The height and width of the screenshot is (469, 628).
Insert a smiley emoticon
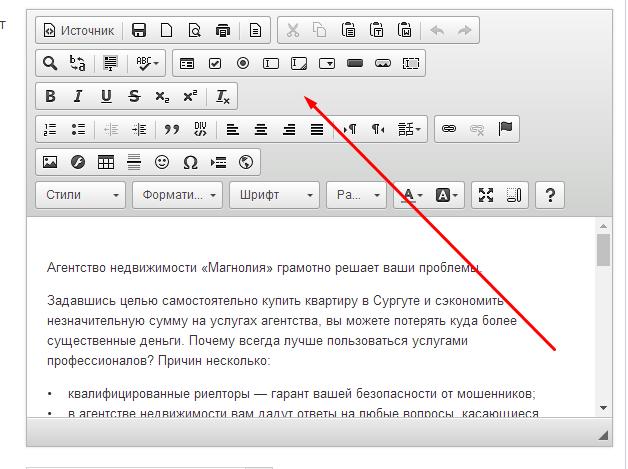pyautogui.click(x=162, y=162)
